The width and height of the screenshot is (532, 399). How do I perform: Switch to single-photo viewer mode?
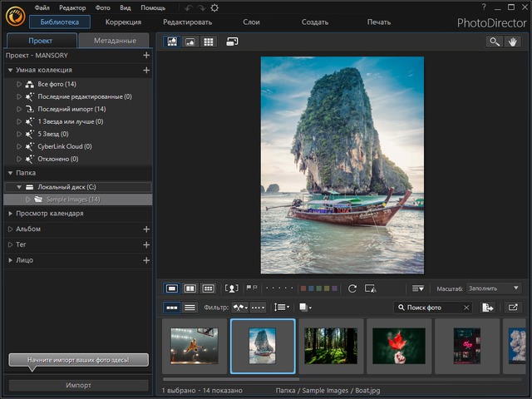pyautogui.click(x=172, y=288)
